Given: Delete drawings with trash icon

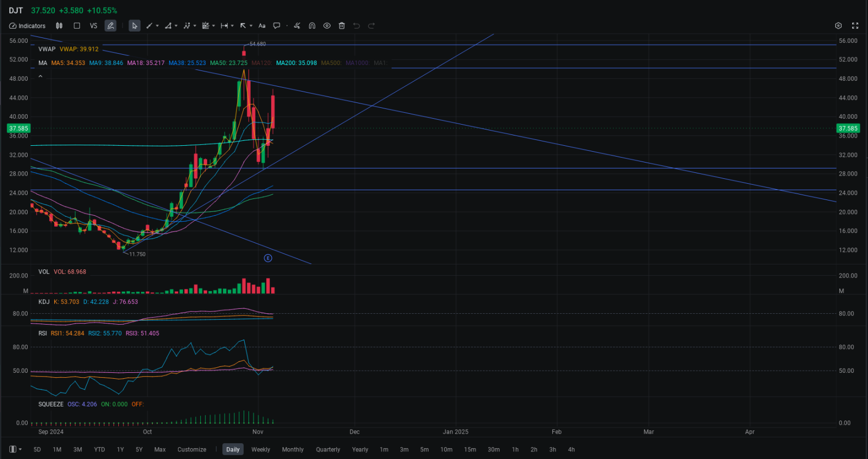Looking at the screenshot, I should coord(342,25).
